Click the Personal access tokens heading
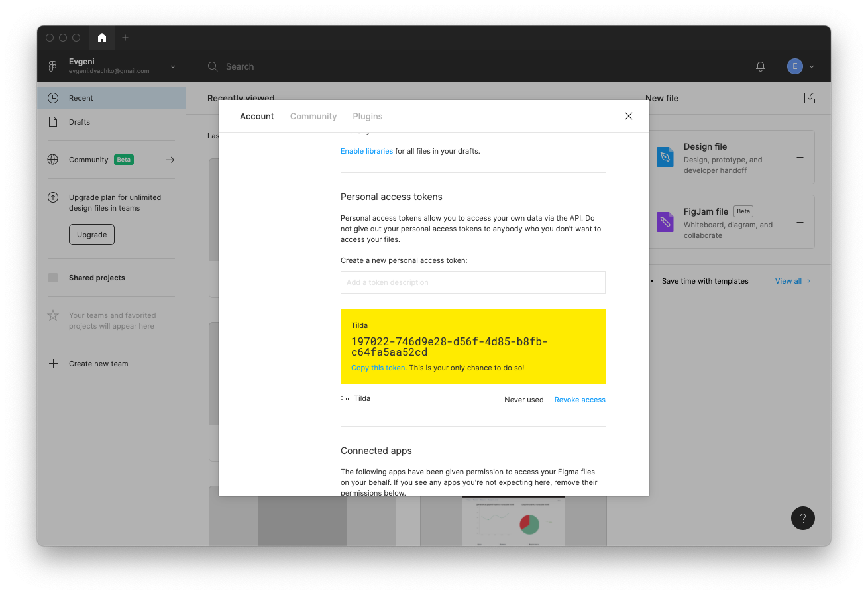 coord(392,197)
